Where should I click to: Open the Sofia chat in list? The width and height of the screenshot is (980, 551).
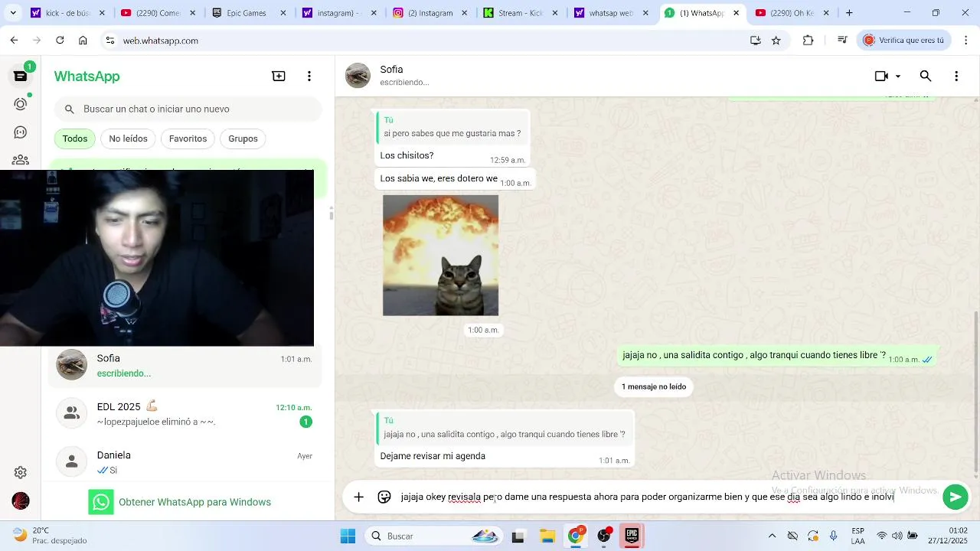tap(184, 366)
